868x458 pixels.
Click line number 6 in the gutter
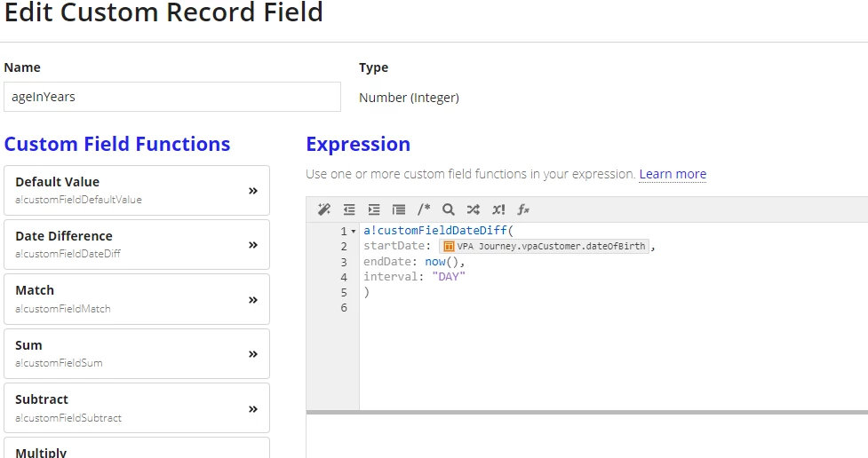[344, 307]
